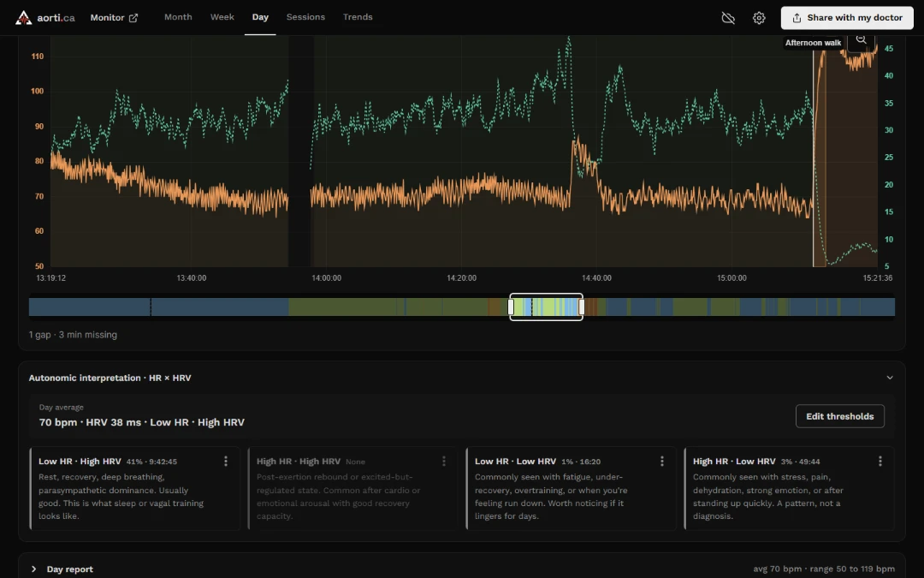Click the chart zoom magnifier icon
The height and width of the screenshot is (578, 924).
pos(861,40)
